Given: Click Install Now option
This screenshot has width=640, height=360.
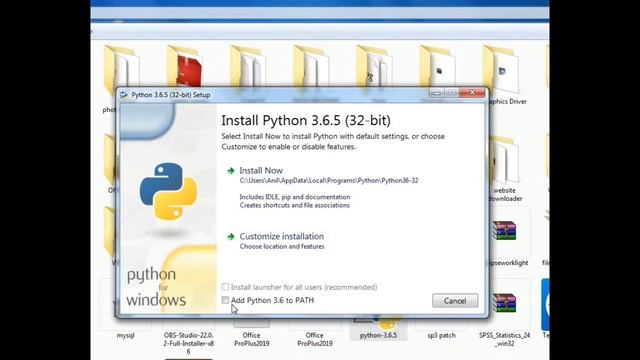Looking at the screenshot, I should coord(261,171).
